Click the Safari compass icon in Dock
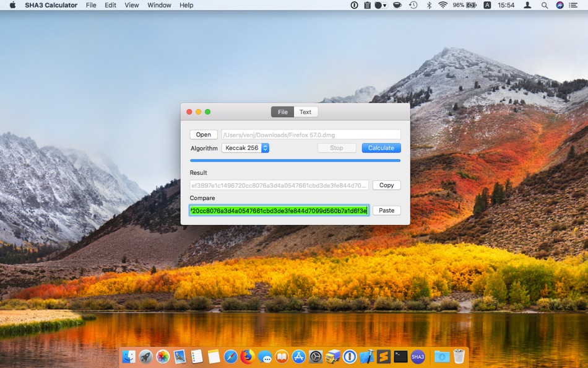588x368 pixels. pos(231,357)
